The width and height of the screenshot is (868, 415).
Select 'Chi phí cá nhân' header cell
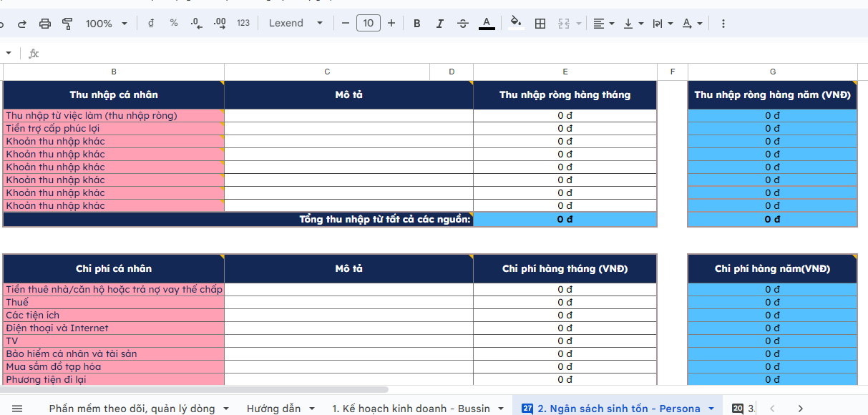[x=114, y=268]
